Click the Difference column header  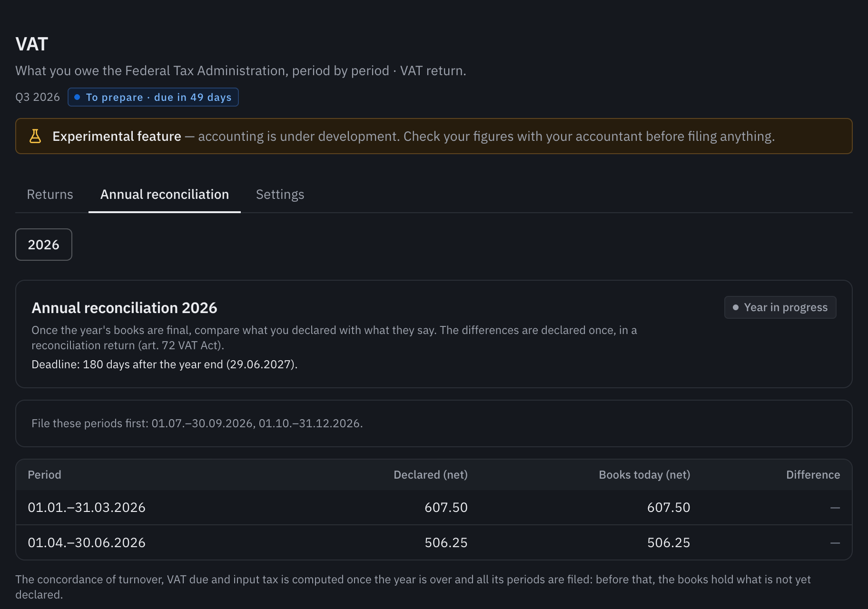click(813, 475)
